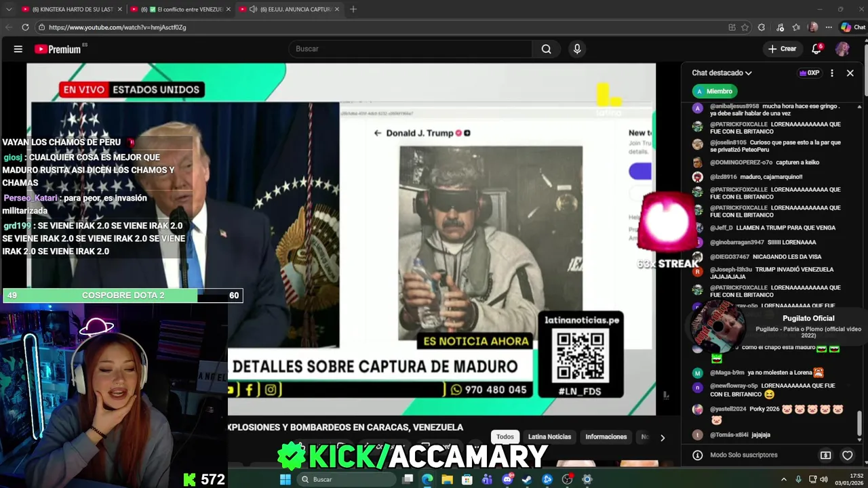Viewport: 868px width, 488px height.
Task: Open YouTube account avatar menu
Action: pos(842,49)
